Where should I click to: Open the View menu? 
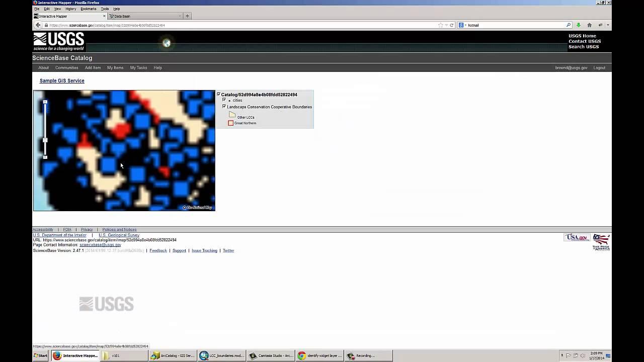click(58, 9)
